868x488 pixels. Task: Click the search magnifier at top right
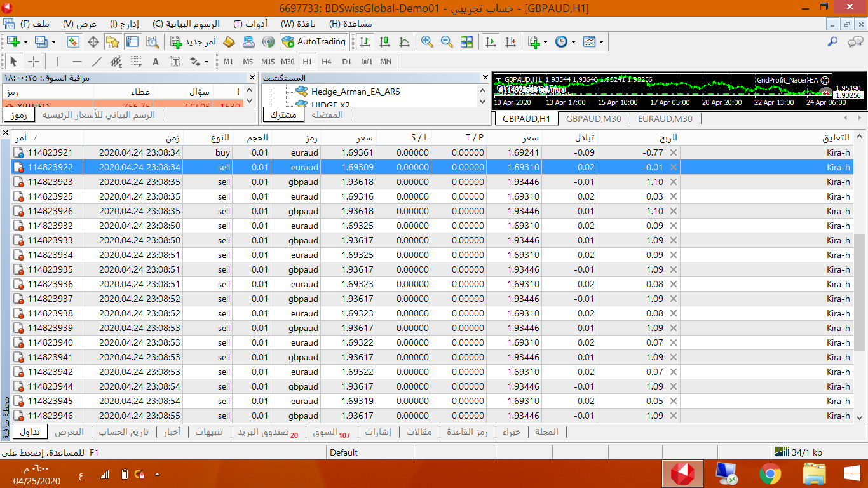[832, 42]
